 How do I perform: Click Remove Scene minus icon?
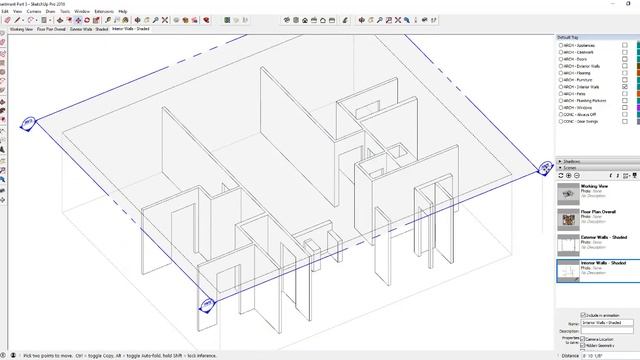pyautogui.click(x=577, y=176)
